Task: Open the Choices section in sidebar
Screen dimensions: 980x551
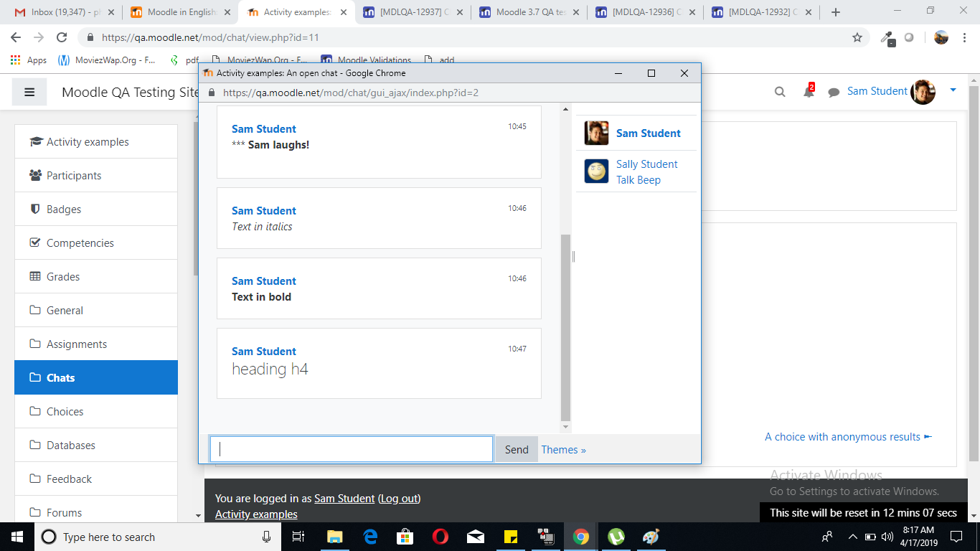Action: [x=96, y=411]
